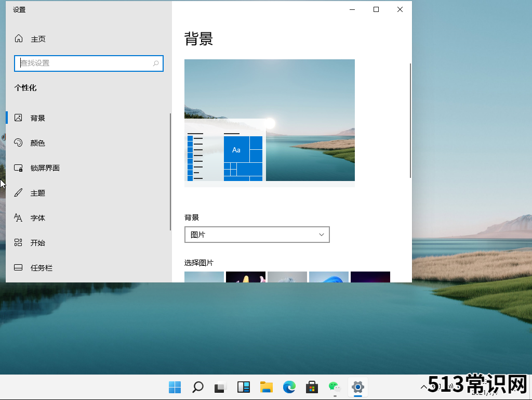Click the taskbar Search magnifier

point(198,387)
